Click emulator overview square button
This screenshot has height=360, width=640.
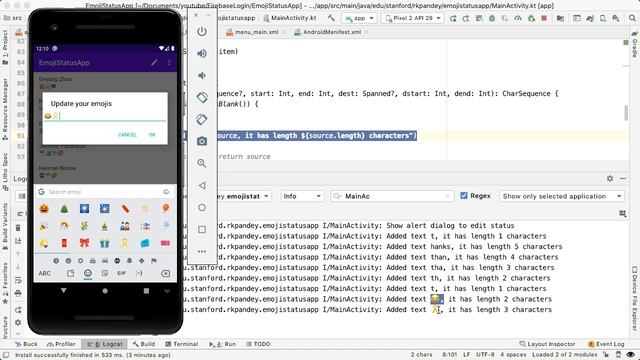pyautogui.click(x=202, y=229)
